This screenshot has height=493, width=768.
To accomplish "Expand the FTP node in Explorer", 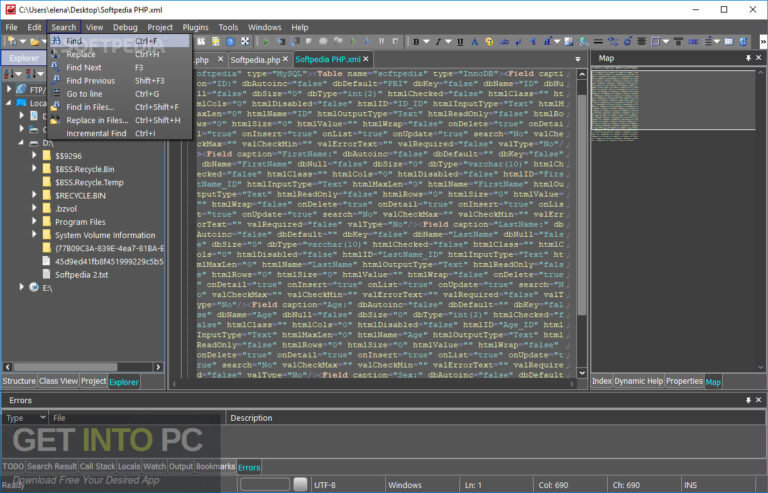I will coord(9,89).
